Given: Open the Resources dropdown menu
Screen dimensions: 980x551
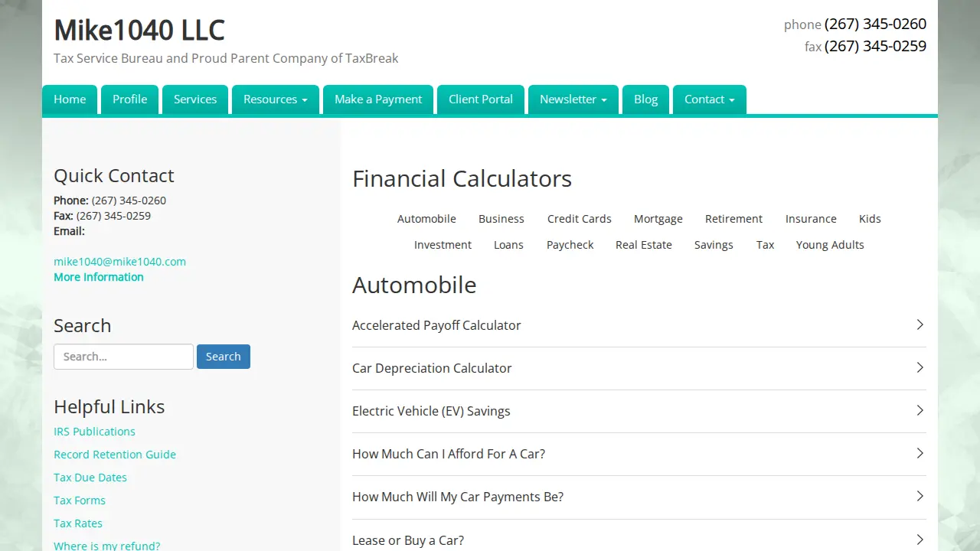Looking at the screenshot, I should (x=276, y=99).
